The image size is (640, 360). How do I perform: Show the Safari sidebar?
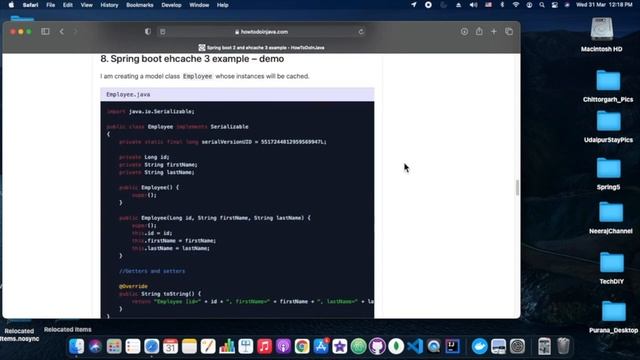click(45, 31)
